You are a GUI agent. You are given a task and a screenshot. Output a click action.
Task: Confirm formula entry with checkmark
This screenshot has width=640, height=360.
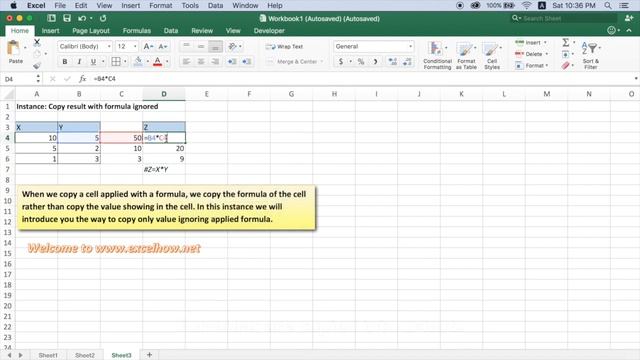pos(67,79)
